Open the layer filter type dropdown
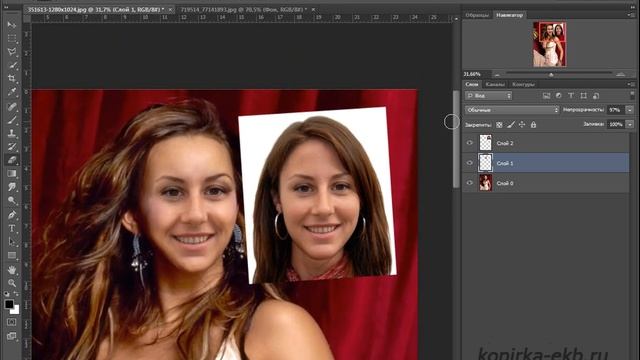The height and width of the screenshot is (360, 640). (489, 96)
